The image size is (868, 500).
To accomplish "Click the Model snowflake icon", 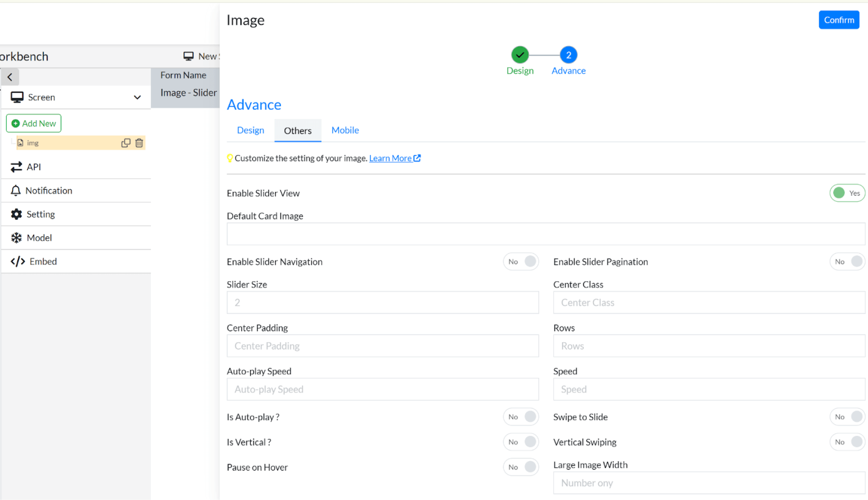I will tap(16, 238).
